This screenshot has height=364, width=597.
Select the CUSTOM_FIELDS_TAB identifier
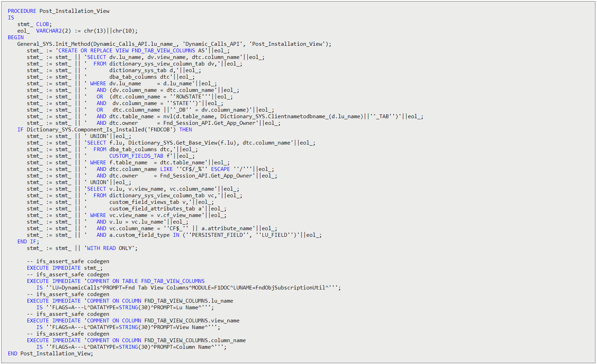(136, 156)
